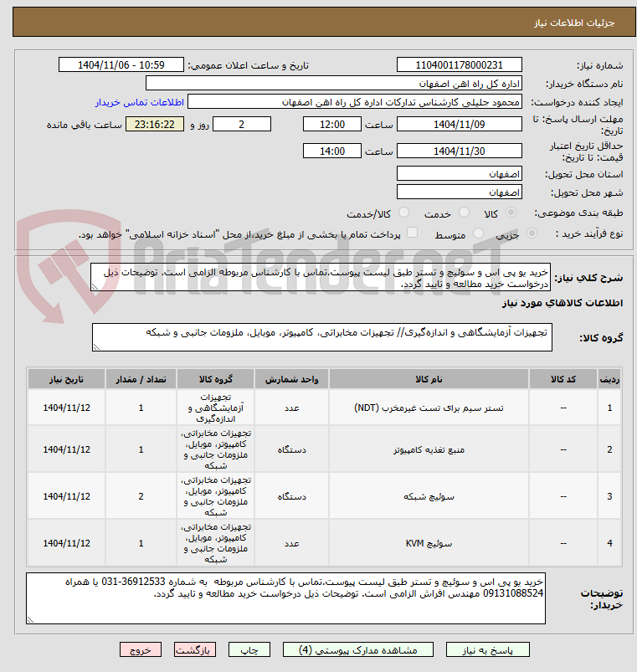637x672 pixels.
Task: Select the کالا radio button
Action: click(x=511, y=212)
